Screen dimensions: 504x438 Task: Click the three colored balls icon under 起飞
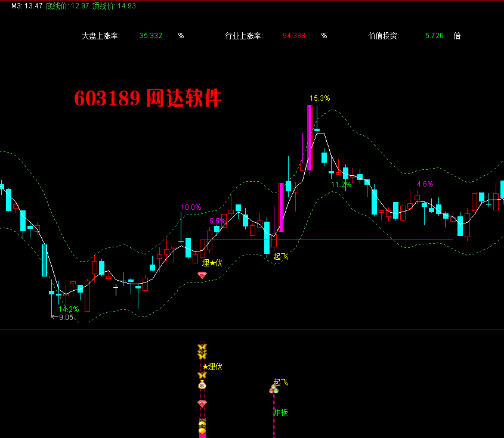(274, 390)
